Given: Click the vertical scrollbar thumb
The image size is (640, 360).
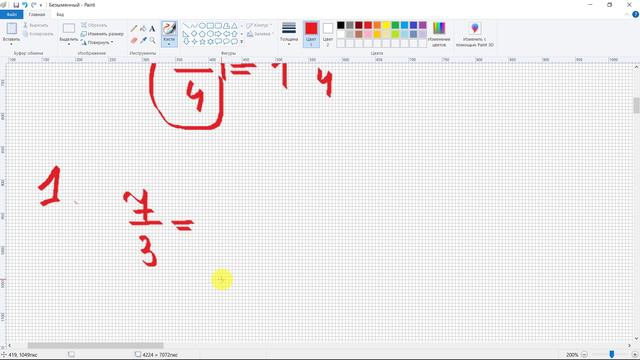Looking at the screenshot, I should 636,105.
